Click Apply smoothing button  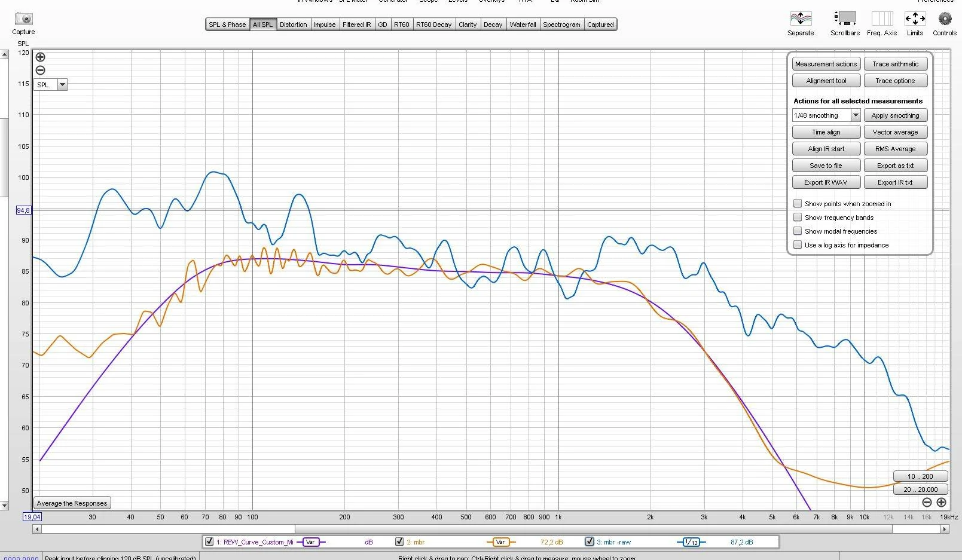pyautogui.click(x=895, y=115)
